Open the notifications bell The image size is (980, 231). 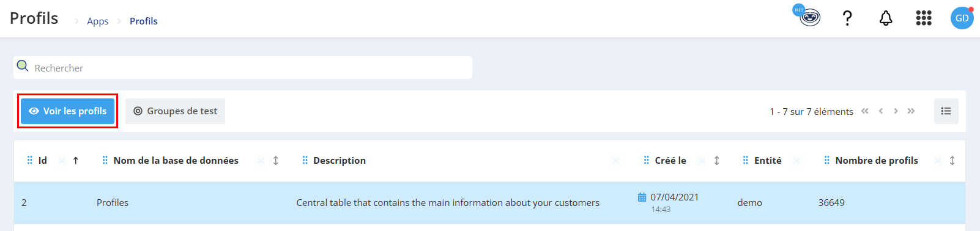[886, 18]
